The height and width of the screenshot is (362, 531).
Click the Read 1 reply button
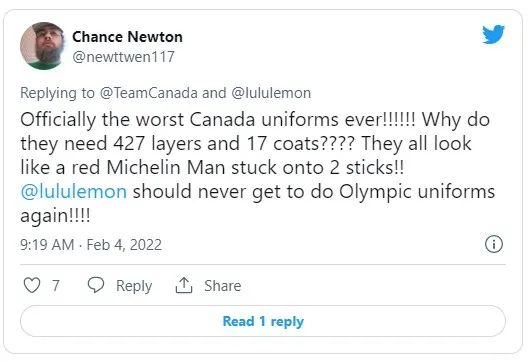click(x=263, y=321)
